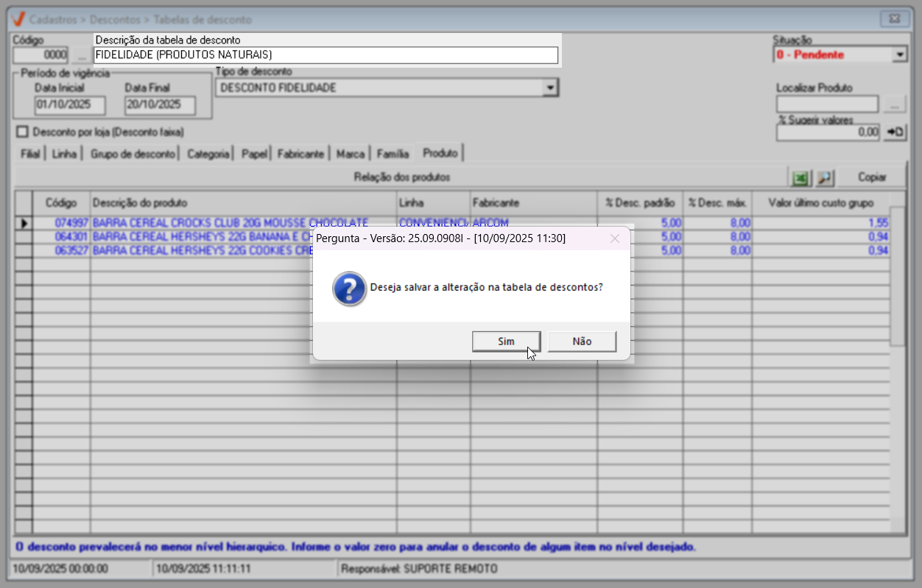This screenshot has height=588, width=922.
Task: Click the % Sugerir valores field
Action: click(828, 132)
